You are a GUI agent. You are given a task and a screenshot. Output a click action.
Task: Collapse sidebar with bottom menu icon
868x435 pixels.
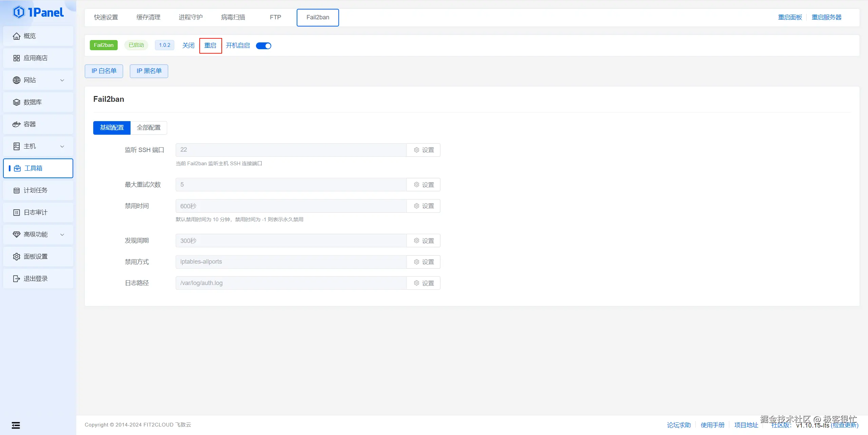point(16,425)
